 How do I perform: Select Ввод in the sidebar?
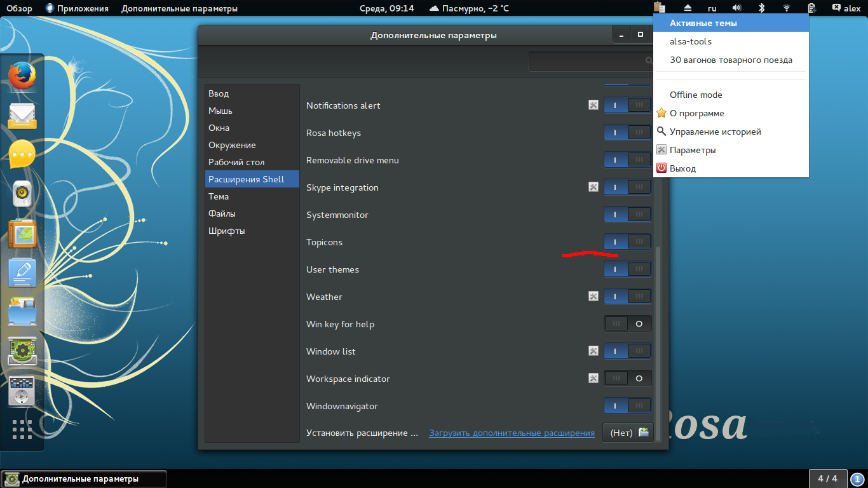[x=252, y=93]
